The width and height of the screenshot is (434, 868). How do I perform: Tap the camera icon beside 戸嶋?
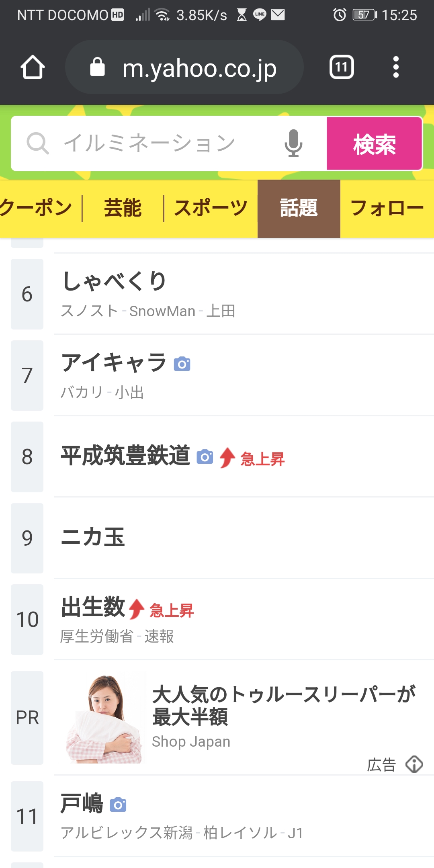point(118,805)
